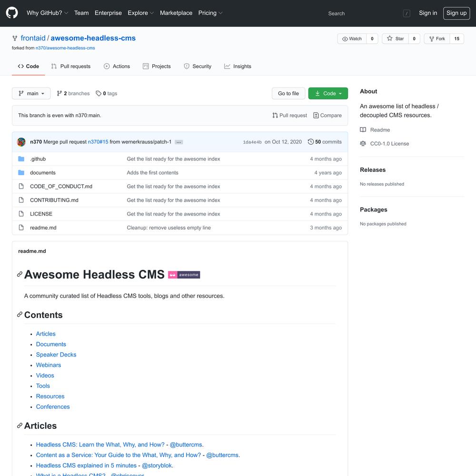Open commit hash 1da4e4b
This screenshot has width=476, height=476.
(x=252, y=142)
